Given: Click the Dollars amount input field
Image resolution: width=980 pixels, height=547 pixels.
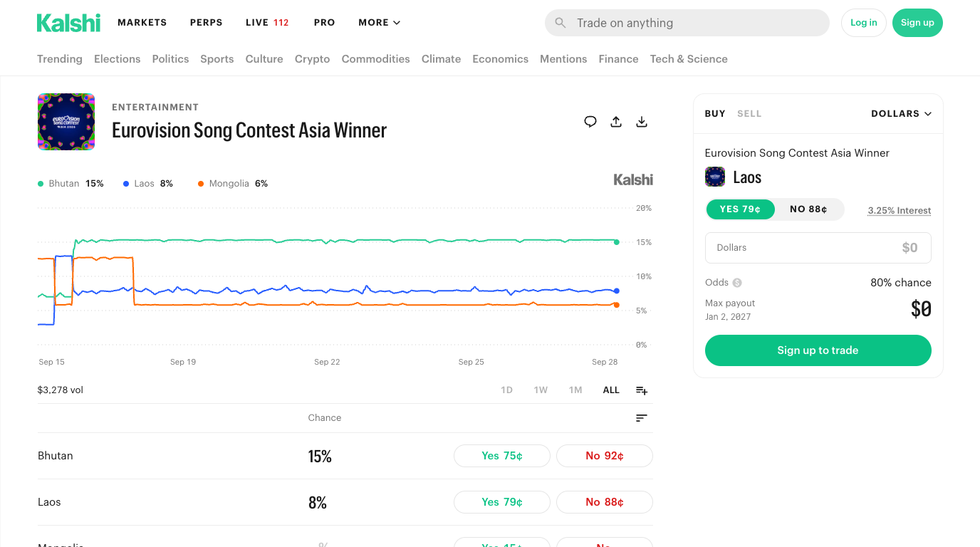Looking at the screenshot, I should coord(818,248).
